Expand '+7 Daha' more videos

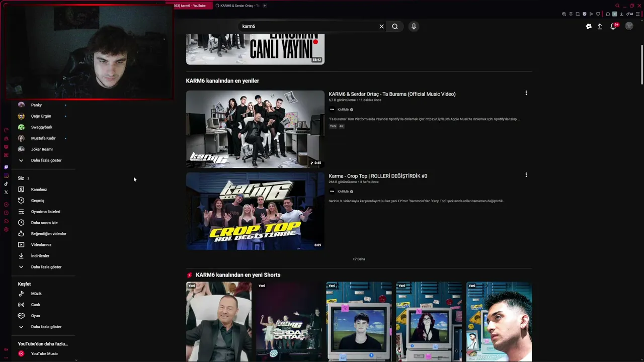(x=359, y=259)
